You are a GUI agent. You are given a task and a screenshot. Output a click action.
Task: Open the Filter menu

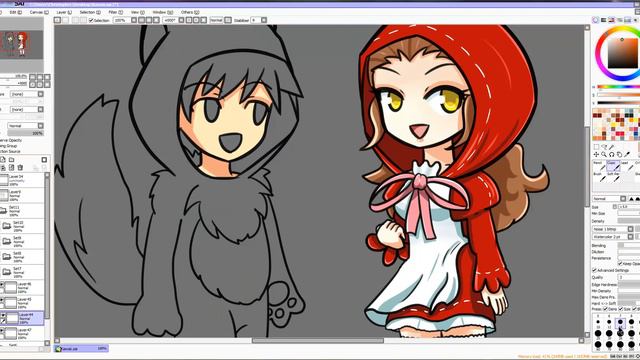tap(116, 12)
